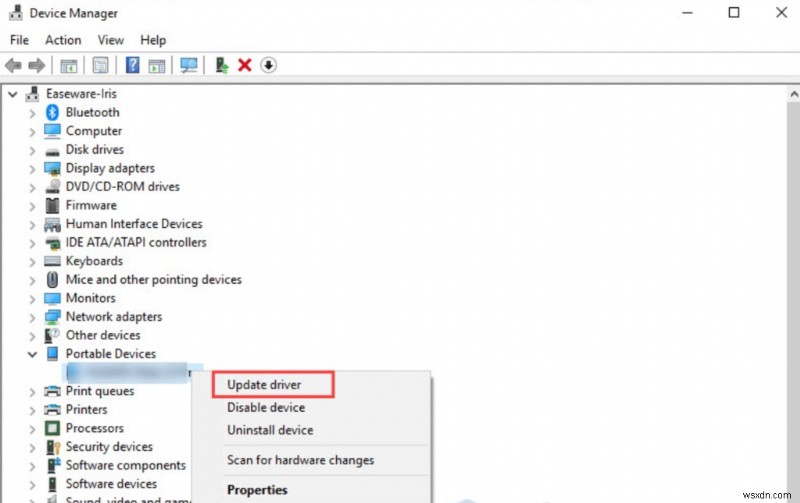Open the Help menu

(153, 40)
